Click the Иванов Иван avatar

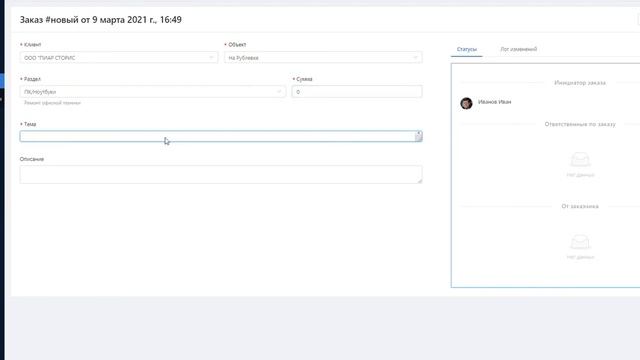(x=466, y=103)
